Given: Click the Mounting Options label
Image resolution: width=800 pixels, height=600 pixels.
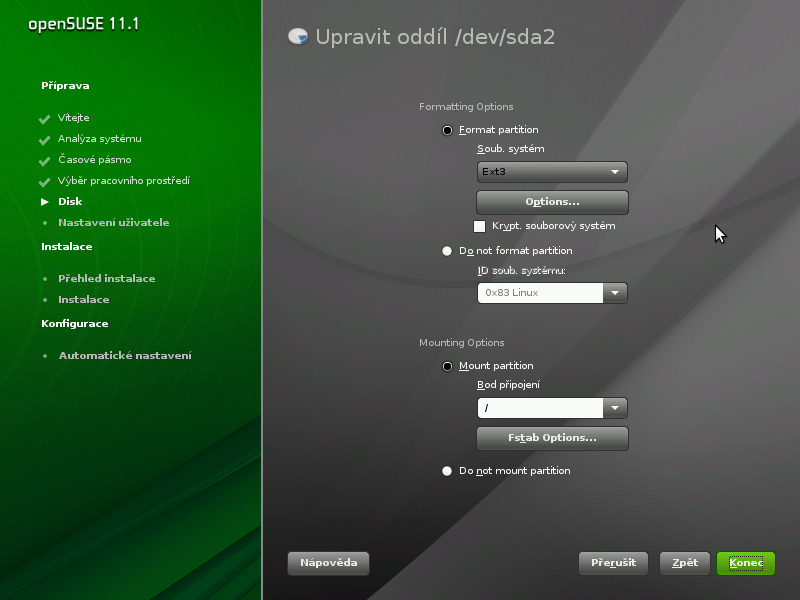Looking at the screenshot, I should pos(462,343).
